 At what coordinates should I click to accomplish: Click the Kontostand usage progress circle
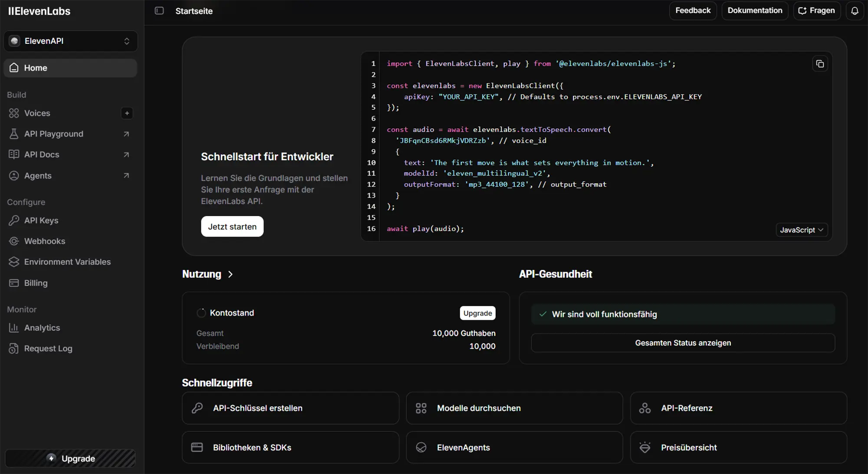(x=201, y=313)
